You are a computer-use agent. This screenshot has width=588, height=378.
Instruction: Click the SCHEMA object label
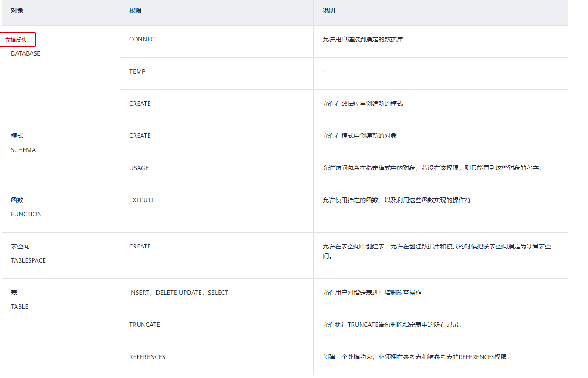click(x=23, y=150)
